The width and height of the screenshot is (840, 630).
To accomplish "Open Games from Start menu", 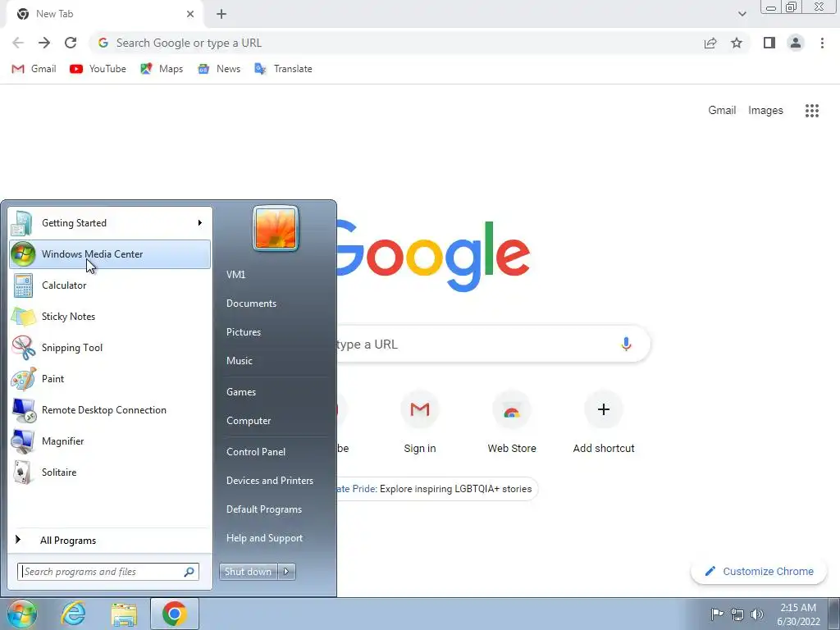I will (241, 392).
